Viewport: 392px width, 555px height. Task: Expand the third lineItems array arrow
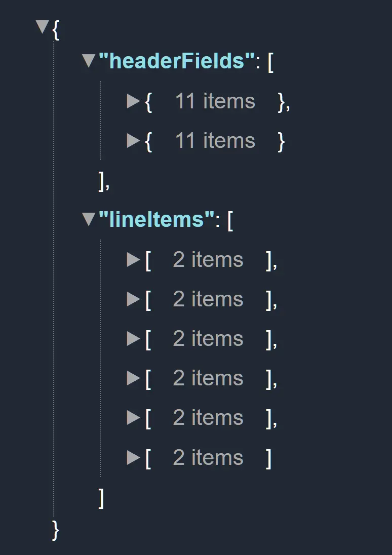click(x=133, y=339)
